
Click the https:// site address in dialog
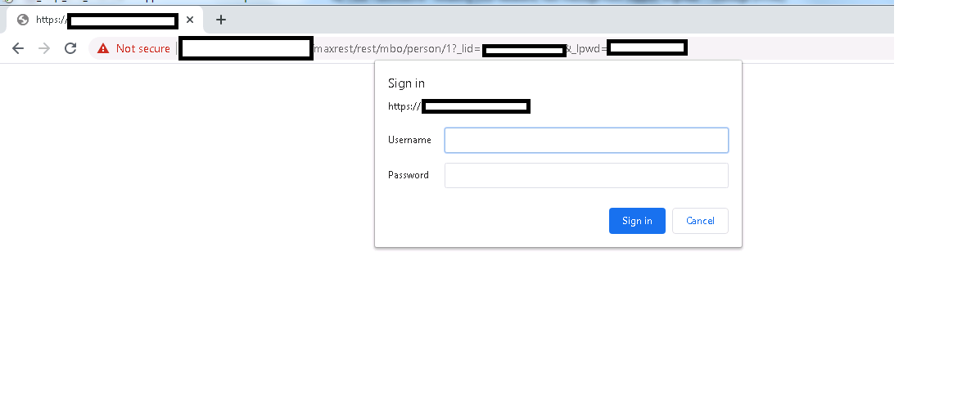[459, 106]
